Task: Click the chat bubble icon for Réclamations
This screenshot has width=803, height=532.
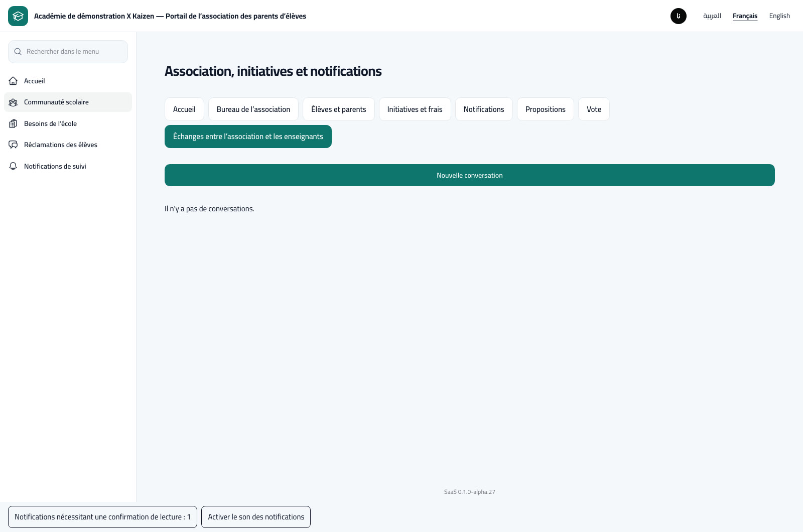Action: pos(14,145)
